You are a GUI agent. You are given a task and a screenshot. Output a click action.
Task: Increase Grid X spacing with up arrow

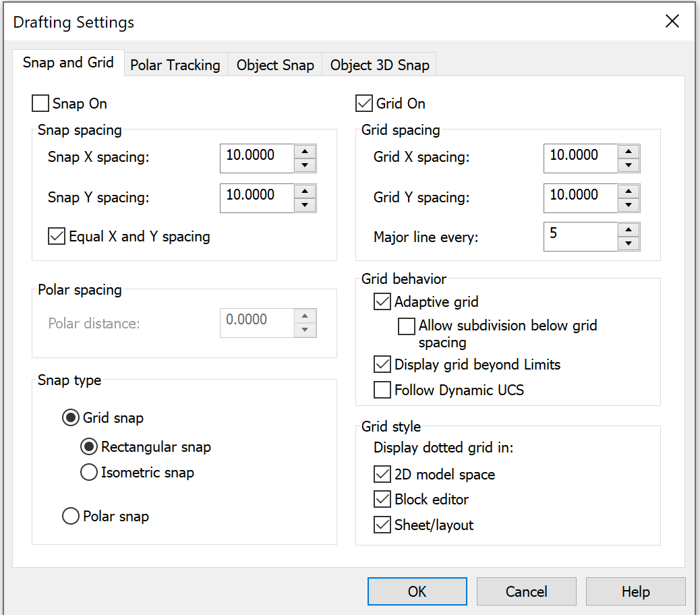629,152
